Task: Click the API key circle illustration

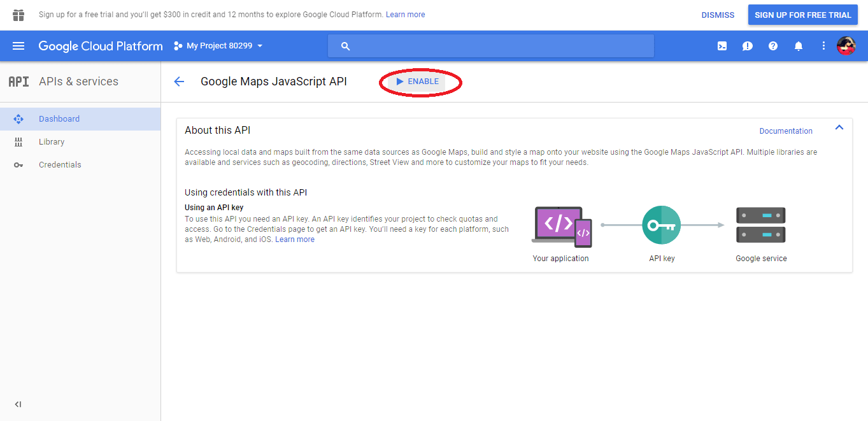Action: point(662,225)
